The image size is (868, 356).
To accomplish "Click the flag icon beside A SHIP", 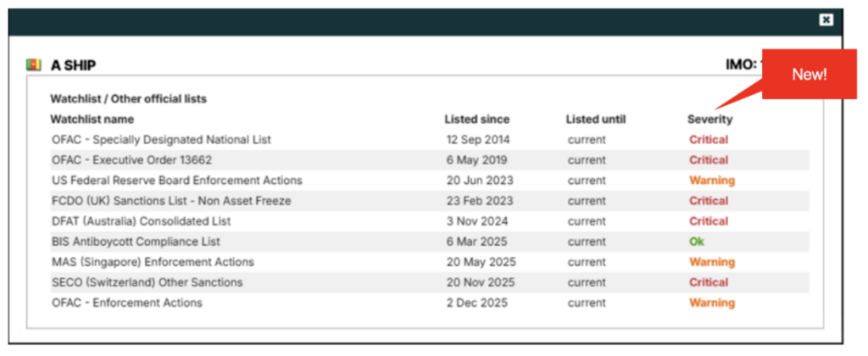I will pos(33,64).
